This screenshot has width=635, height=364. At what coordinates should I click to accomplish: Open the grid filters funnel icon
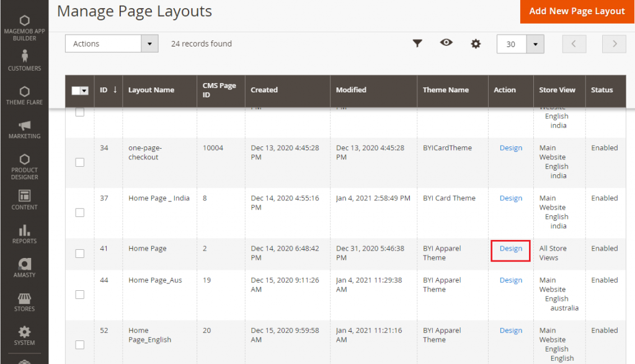coord(417,44)
